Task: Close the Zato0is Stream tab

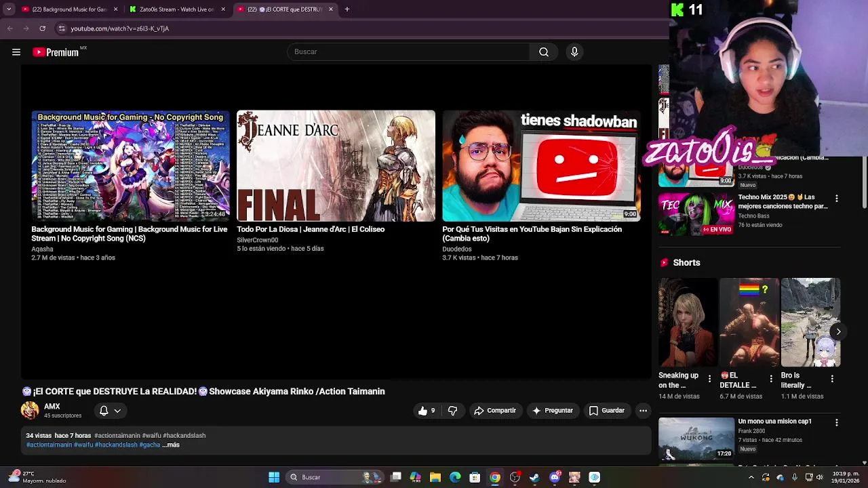Action: [x=223, y=9]
